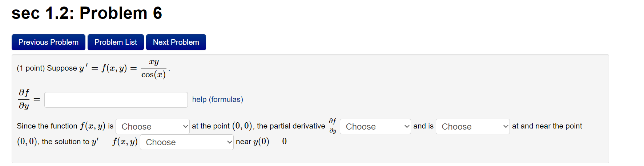Click the "sec 1.2: Problem 6" heading

tap(87, 13)
